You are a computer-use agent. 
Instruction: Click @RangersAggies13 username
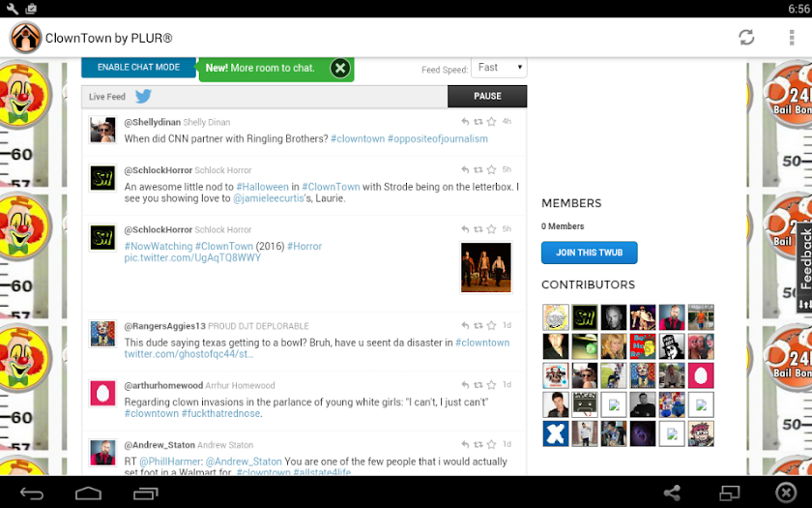(x=164, y=326)
